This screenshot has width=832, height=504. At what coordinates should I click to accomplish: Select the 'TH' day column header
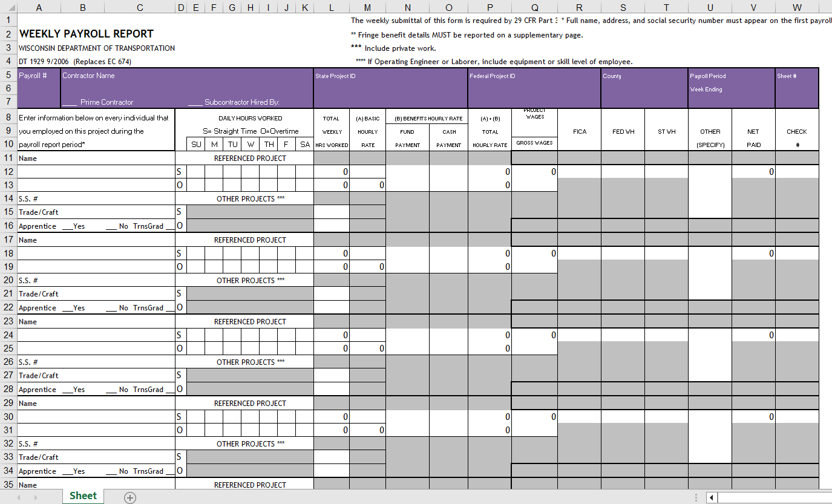pos(269,144)
